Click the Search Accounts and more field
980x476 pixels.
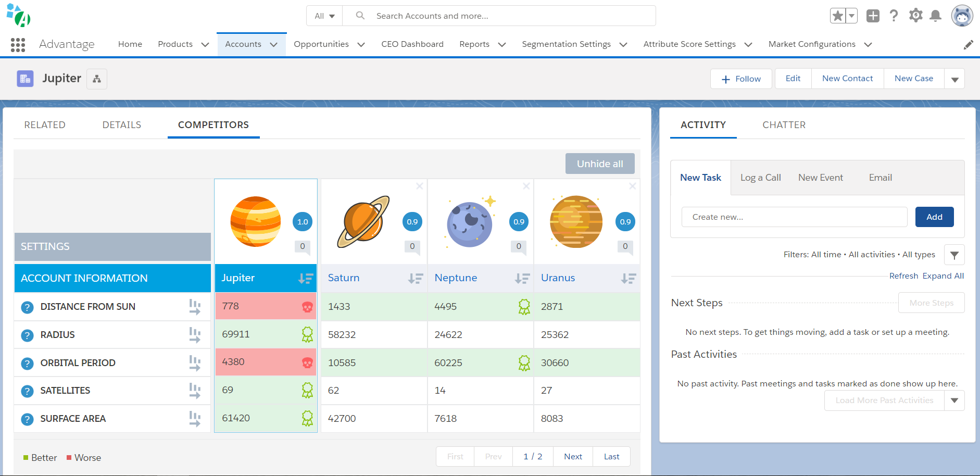[x=499, y=16]
